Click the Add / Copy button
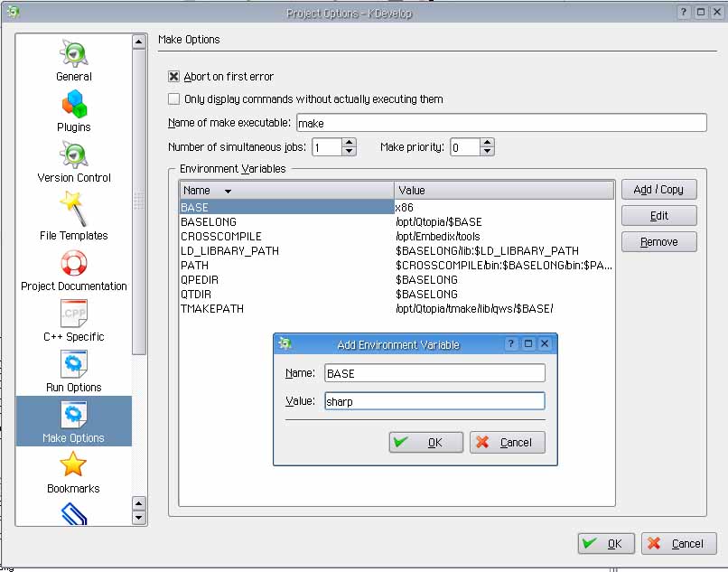728x572 pixels. [x=658, y=190]
